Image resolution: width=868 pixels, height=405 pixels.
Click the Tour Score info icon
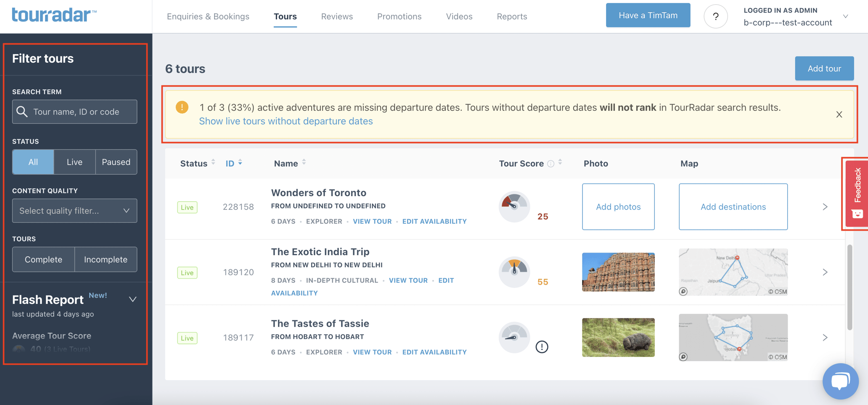(x=550, y=164)
